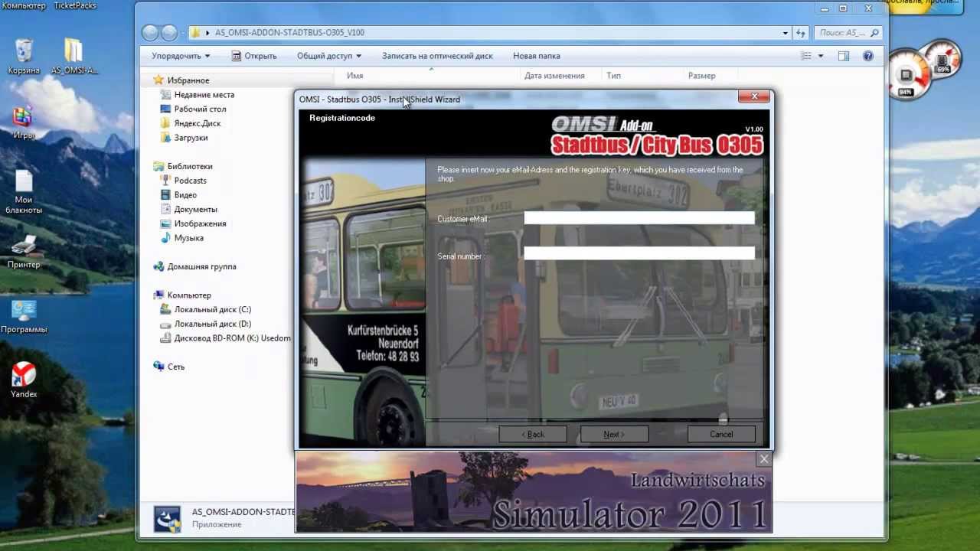Select Рабочий стол in the navigation pane
Image resolution: width=980 pixels, height=551 pixels.
[x=194, y=109]
